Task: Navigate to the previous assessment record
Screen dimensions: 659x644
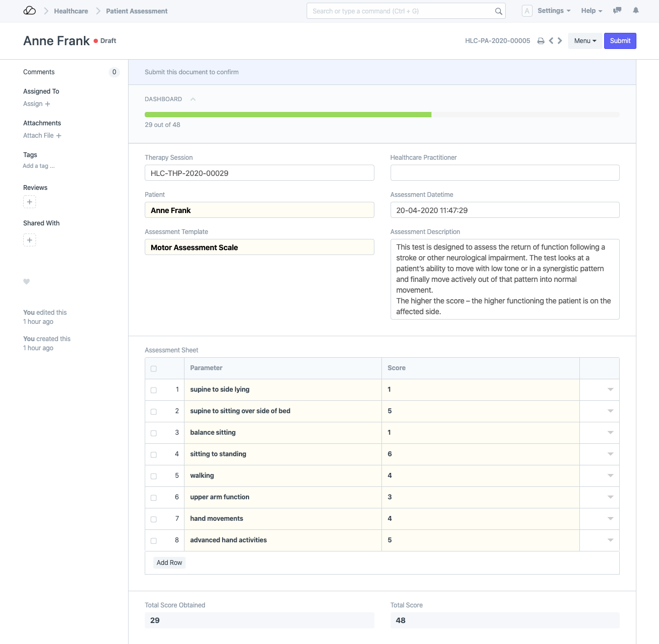Action: tap(551, 40)
